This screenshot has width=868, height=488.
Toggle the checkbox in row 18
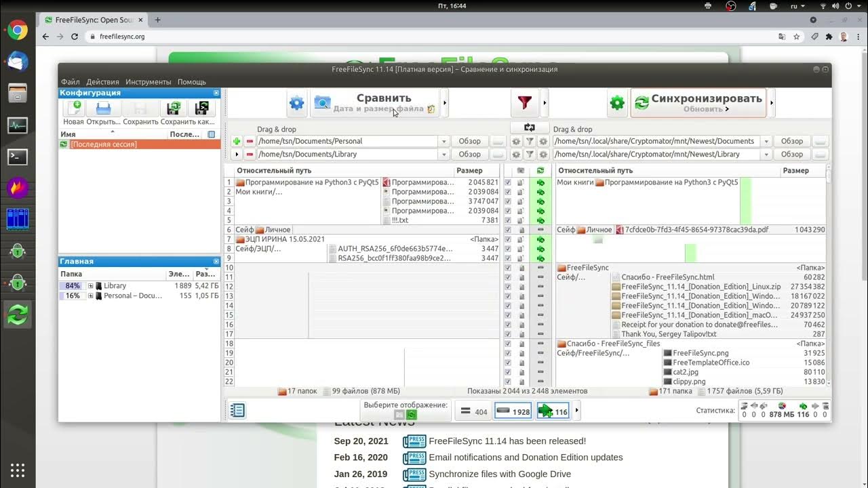pyautogui.click(x=507, y=344)
